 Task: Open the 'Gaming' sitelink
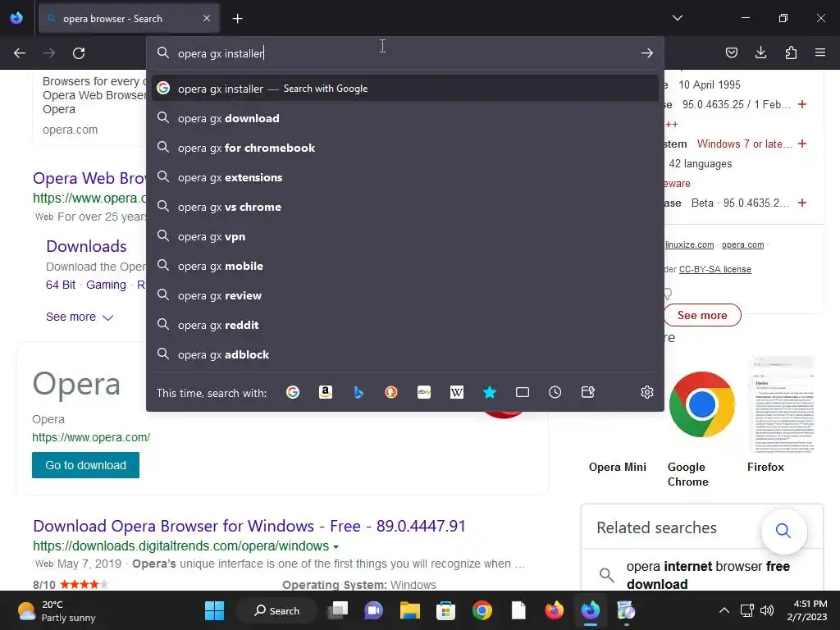(106, 285)
